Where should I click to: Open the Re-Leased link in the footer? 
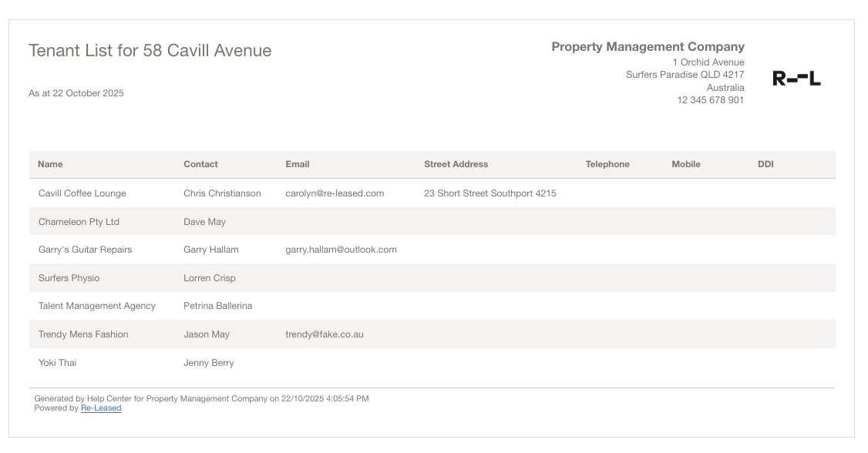coord(101,408)
